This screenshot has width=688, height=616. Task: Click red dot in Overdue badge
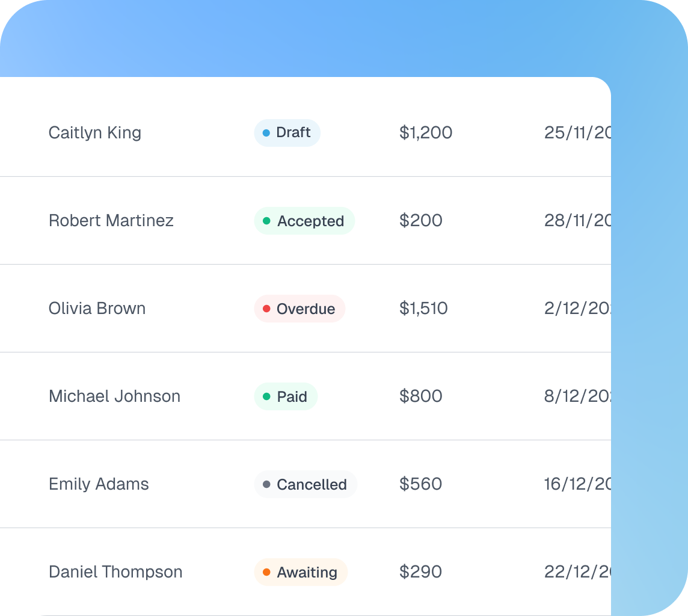click(266, 309)
